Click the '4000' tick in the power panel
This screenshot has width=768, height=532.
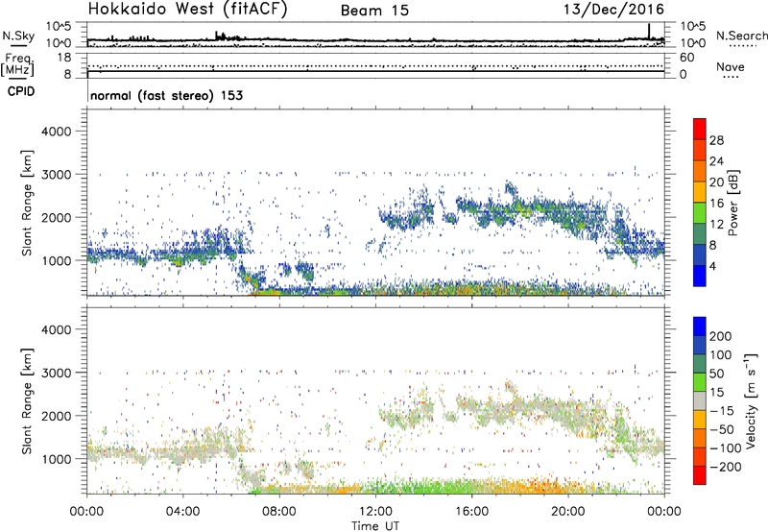coord(57,132)
